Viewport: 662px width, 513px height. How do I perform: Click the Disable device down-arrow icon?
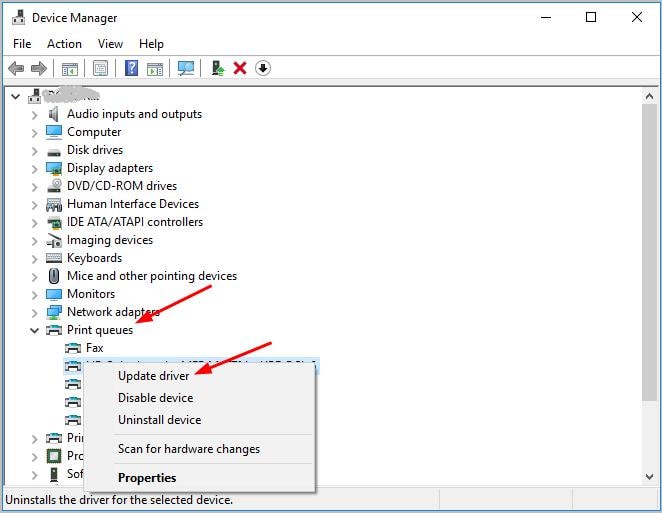tap(263, 68)
